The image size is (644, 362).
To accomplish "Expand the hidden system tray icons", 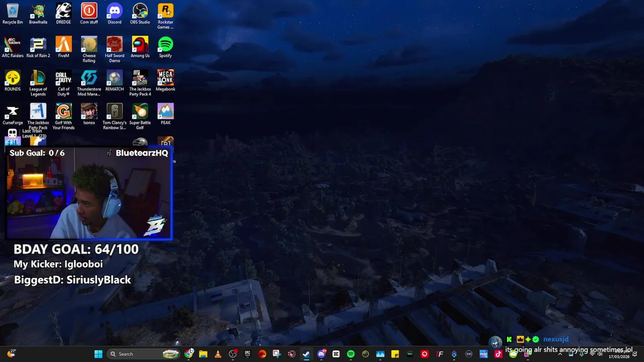I will [x=560, y=354].
